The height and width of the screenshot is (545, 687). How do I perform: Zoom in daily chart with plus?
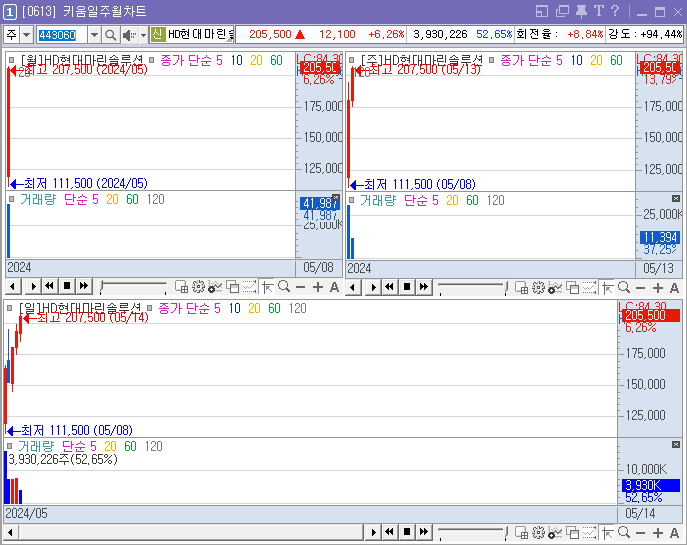tap(658, 533)
